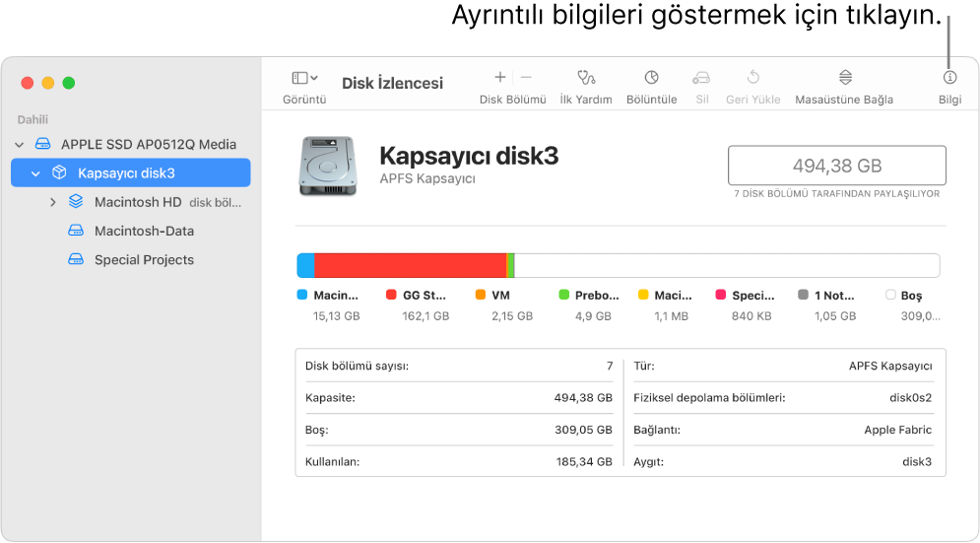Click the Boş value 309,05 GB
The image size is (980, 543).
(x=583, y=430)
